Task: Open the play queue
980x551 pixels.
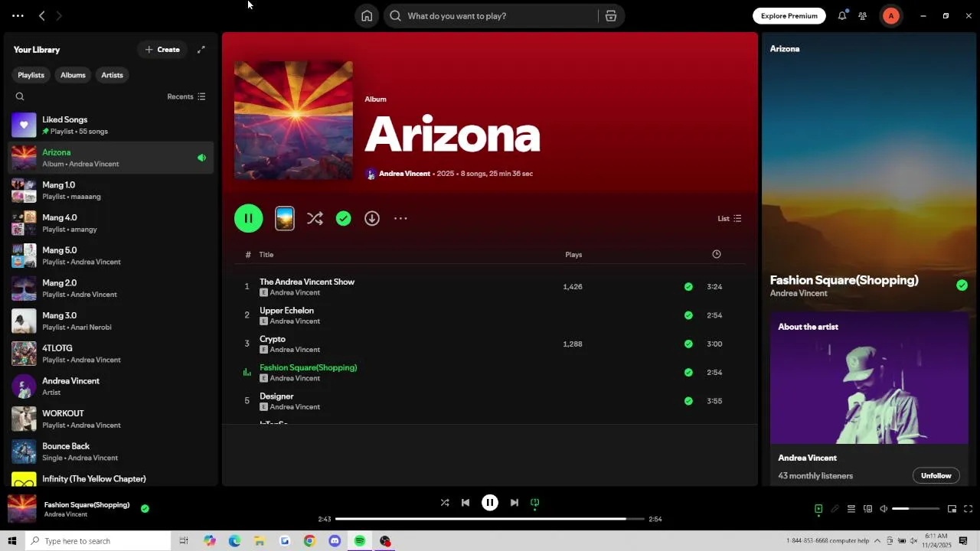Action: pyautogui.click(x=851, y=509)
